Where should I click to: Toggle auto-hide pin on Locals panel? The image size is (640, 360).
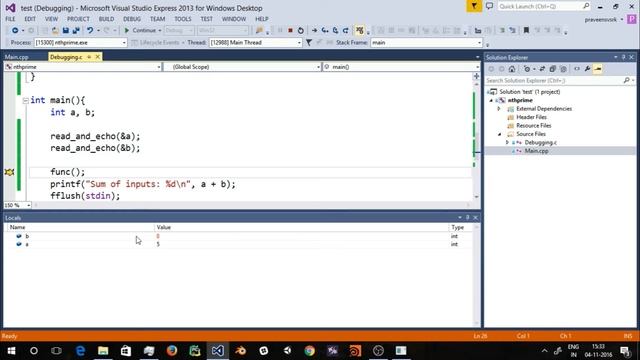[468, 218]
